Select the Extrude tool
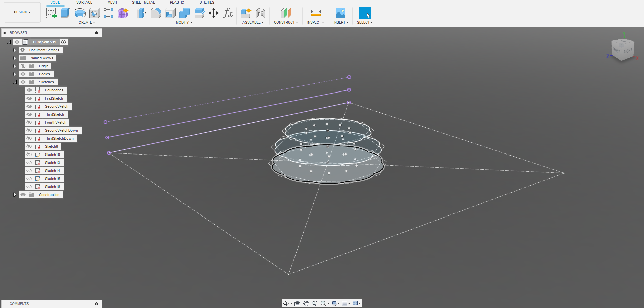 click(65, 13)
